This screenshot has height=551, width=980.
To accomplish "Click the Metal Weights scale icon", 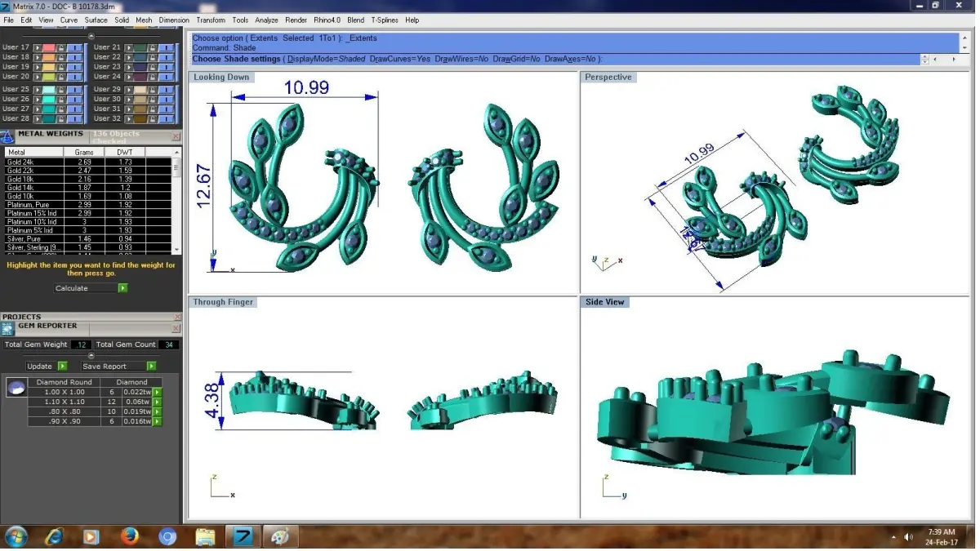I will coord(7,136).
